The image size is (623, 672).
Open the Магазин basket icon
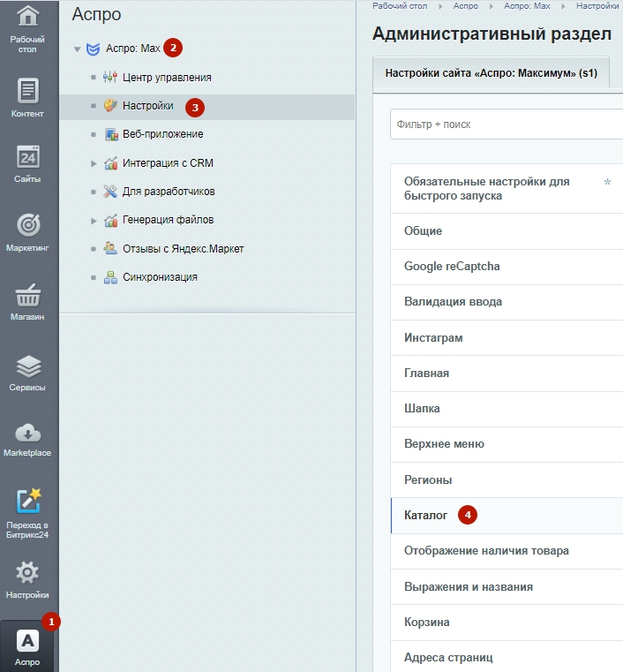[28, 295]
